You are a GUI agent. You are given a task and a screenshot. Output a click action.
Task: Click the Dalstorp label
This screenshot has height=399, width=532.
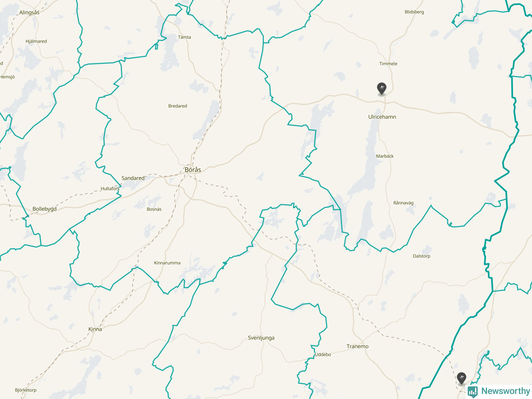click(x=422, y=256)
